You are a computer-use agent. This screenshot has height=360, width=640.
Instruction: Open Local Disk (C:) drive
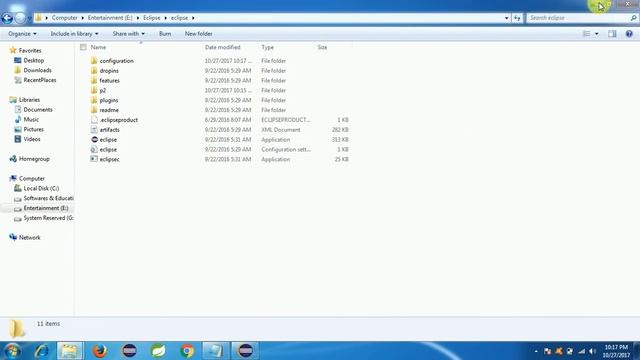tap(41, 188)
